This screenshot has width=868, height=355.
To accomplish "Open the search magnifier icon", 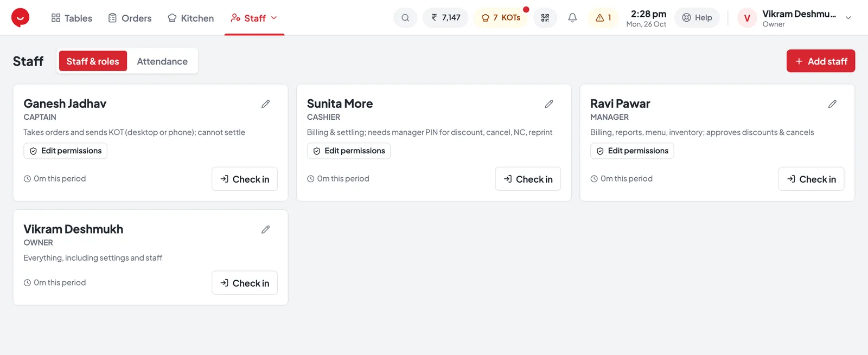I will [405, 18].
